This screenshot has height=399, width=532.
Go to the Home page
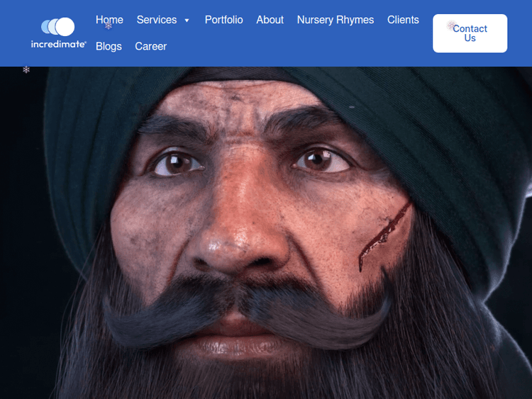(x=109, y=20)
